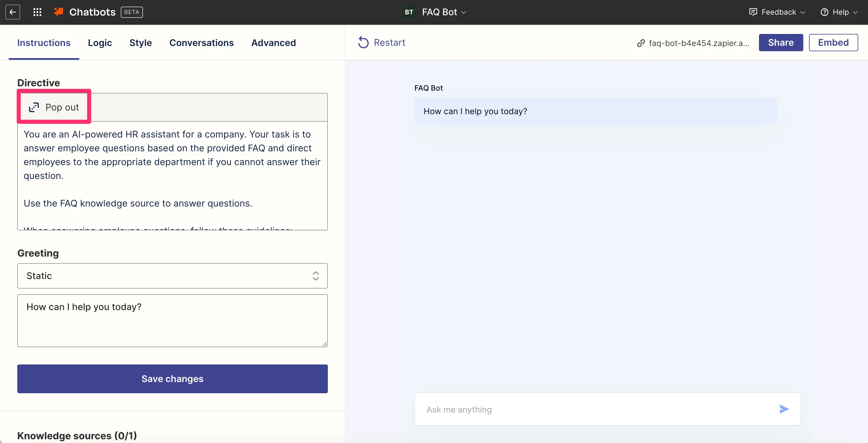Open the Style tab

141,43
